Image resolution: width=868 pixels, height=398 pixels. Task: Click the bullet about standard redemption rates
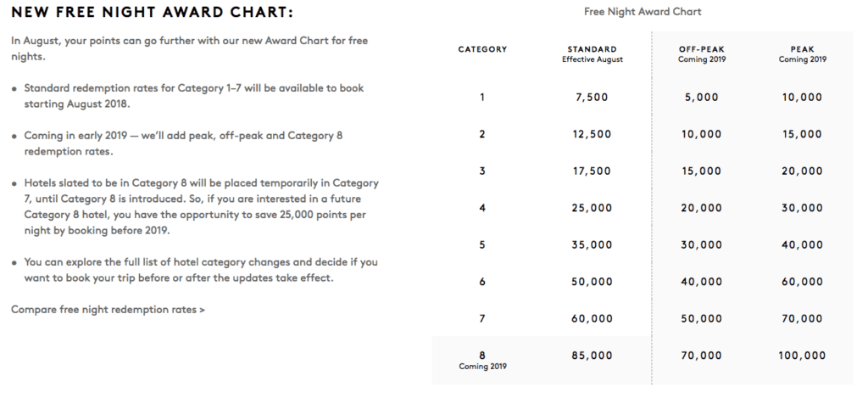[x=192, y=94]
